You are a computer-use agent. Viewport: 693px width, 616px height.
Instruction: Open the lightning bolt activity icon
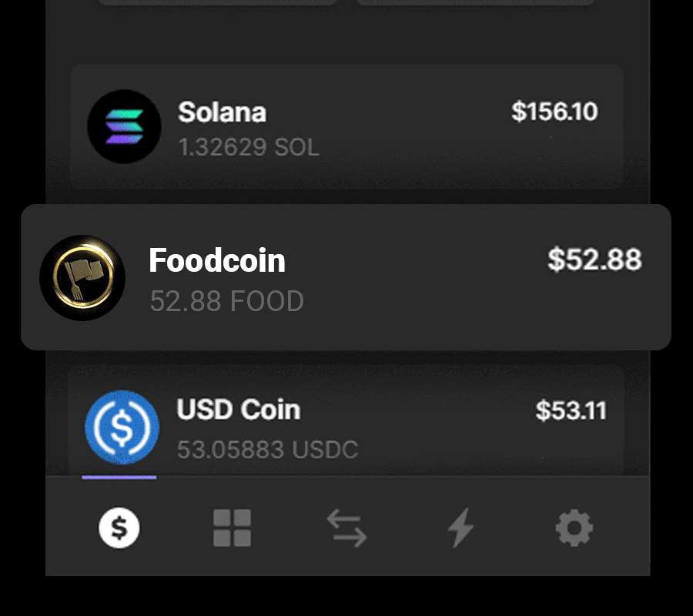coord(460,527)
